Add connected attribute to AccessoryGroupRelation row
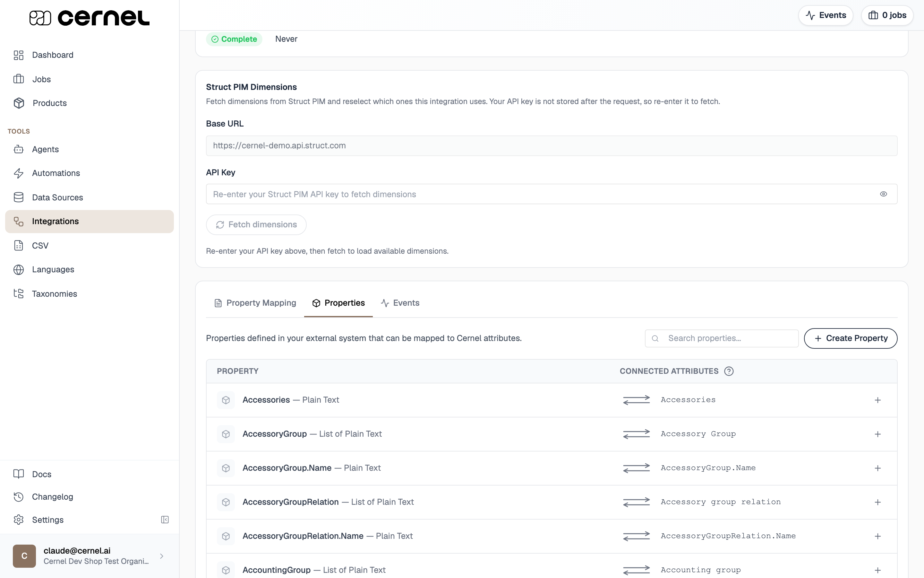This screenshot has width=924, height=578. coord(878,502)
